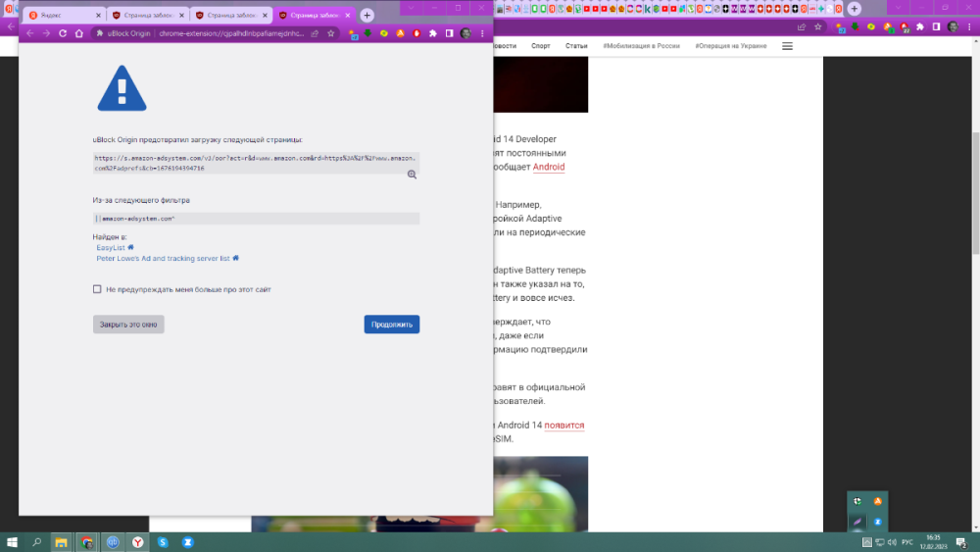The height and width of the screenshot is (552, 980).
Task: Share this page in the front window
Action: pyautogui.click(x=315, y=33)
